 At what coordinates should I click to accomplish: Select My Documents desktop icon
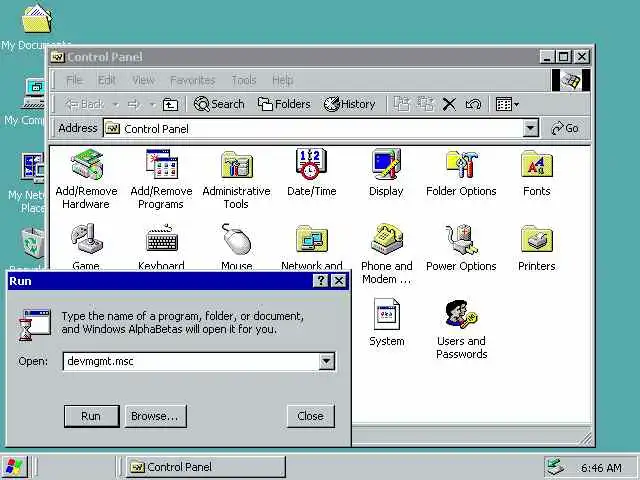click(37, 27)
